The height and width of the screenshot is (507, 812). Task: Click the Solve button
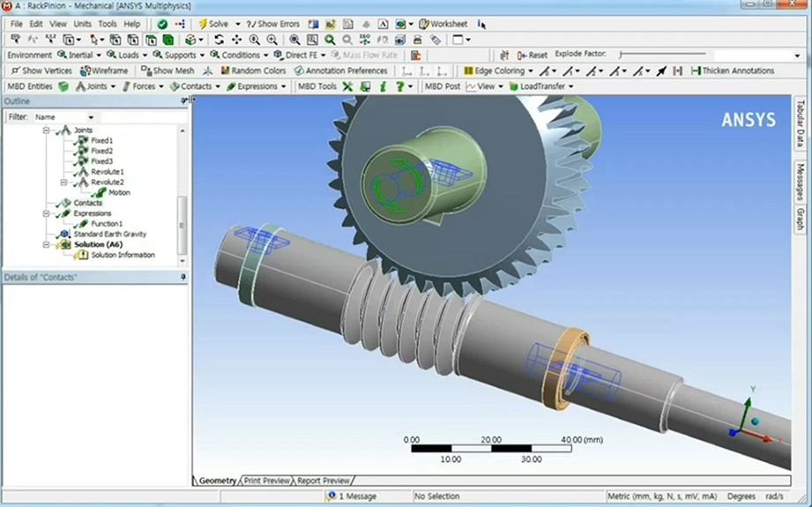pyautogui.click(x=214, y=24)
